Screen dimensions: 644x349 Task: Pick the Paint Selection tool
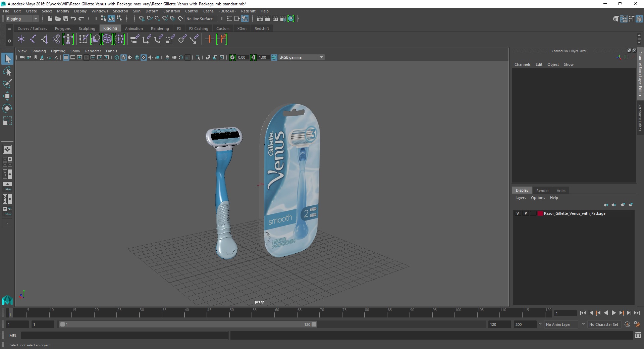[x=7, y=83]
